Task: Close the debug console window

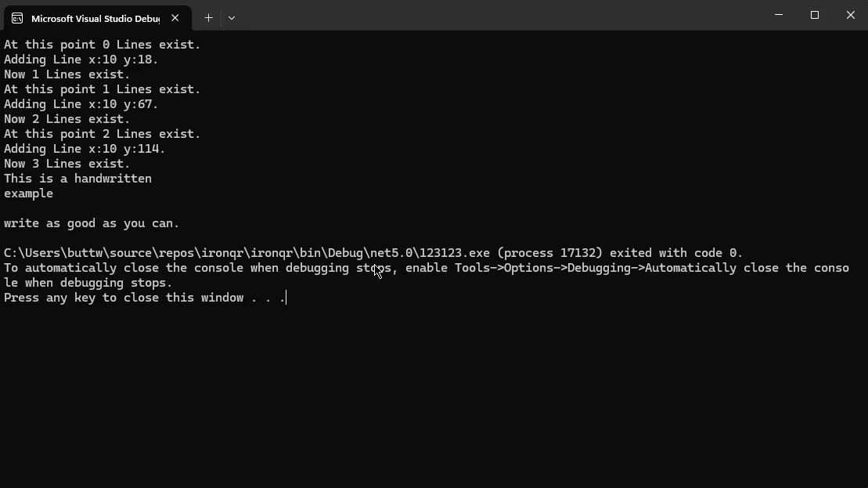Action: coord(850,15)
